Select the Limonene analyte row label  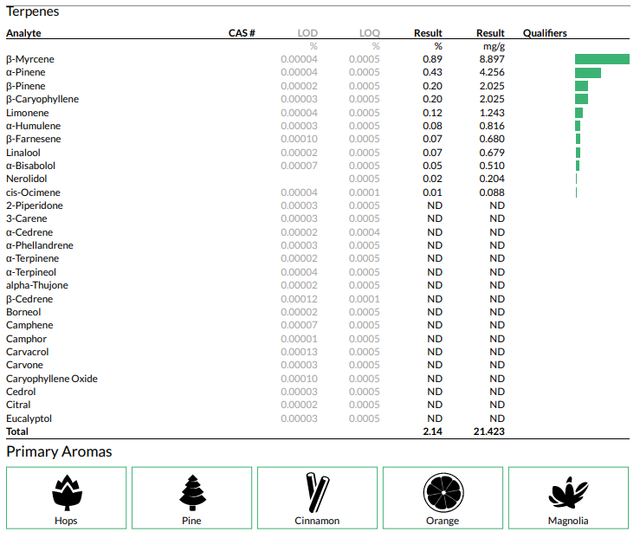point(27,113)
